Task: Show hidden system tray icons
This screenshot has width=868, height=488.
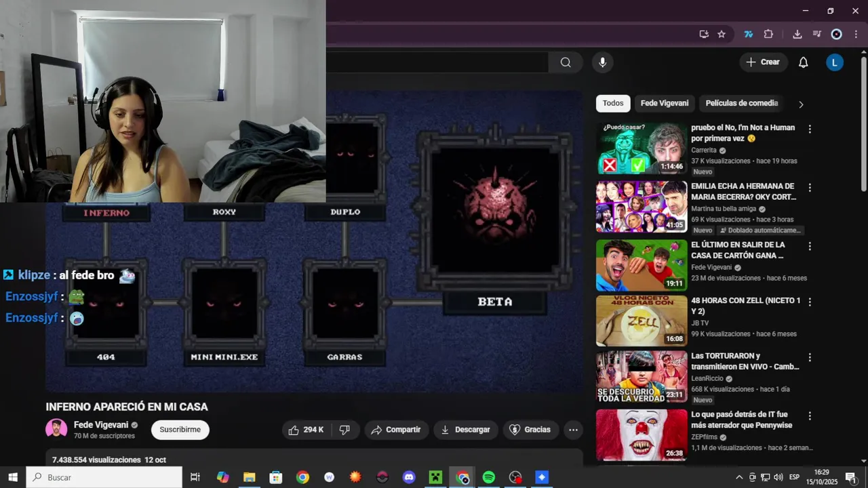Action: click(739, 477)
